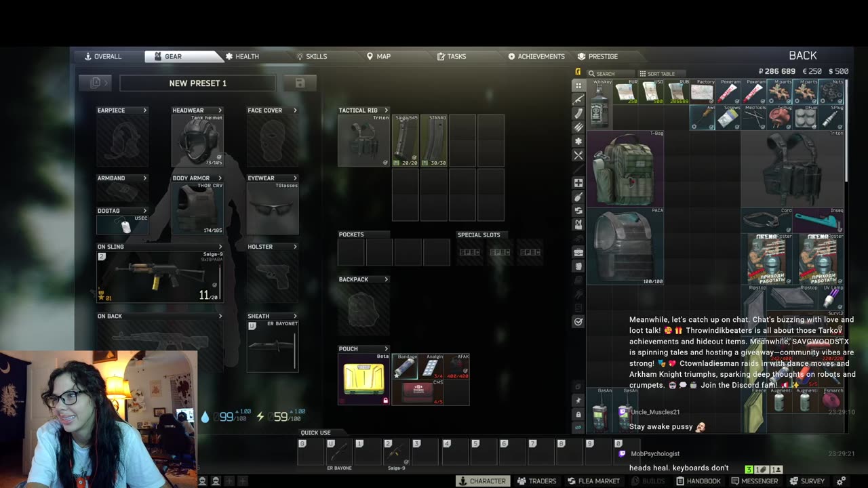The width and height of the screenshot is (868, 488).
Task: Select the DFuel item
Action: 806,117
